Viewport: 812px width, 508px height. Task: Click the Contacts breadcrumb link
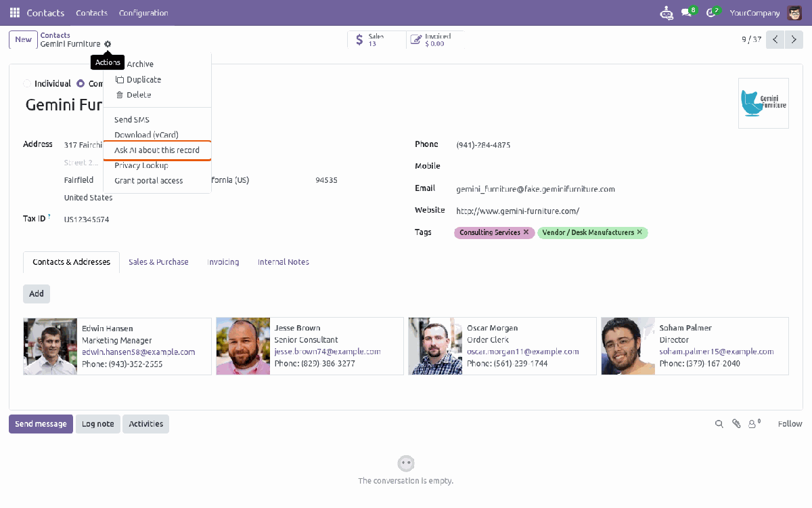pyautogui.click(x=55, y=35)
